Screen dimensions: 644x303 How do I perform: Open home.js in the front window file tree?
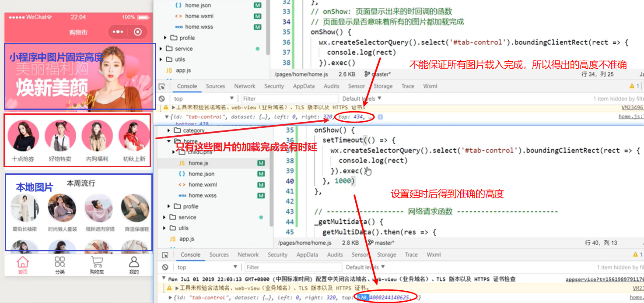click(x=198, y=163)
